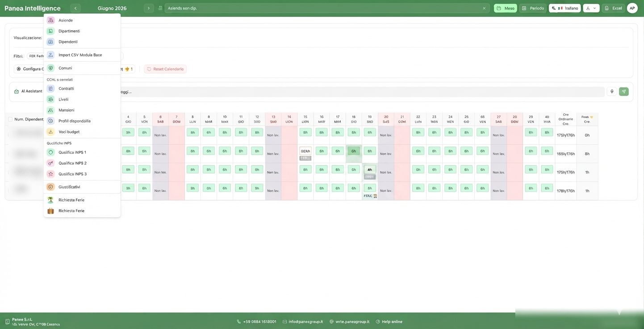
Task: Click the star 1 button
Action: (128, 69)
